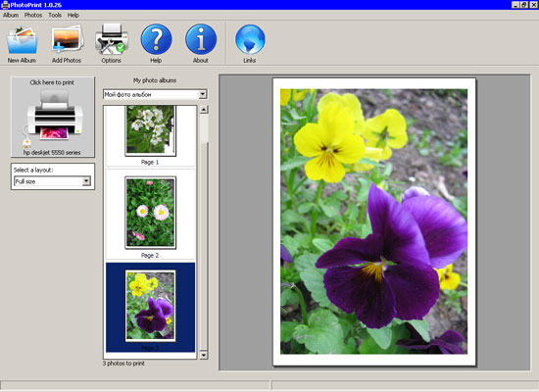Select Page 1 white flowers thumbnail
The image size is (539, 392).
tap(150, 130)
